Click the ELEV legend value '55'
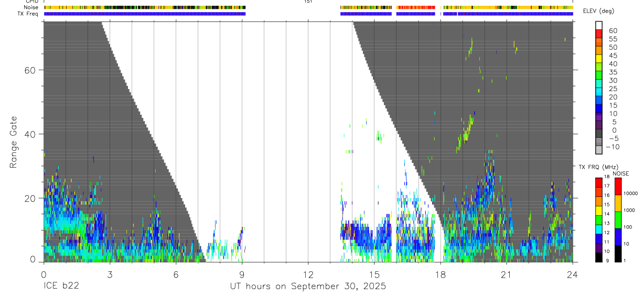 (613, 39)
